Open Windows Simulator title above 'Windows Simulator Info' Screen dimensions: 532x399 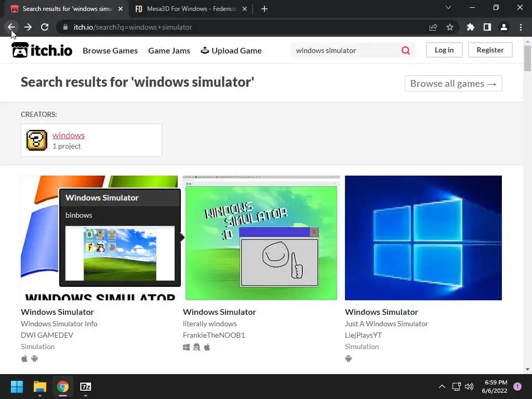pyautogui.click(x=57, y=312)
